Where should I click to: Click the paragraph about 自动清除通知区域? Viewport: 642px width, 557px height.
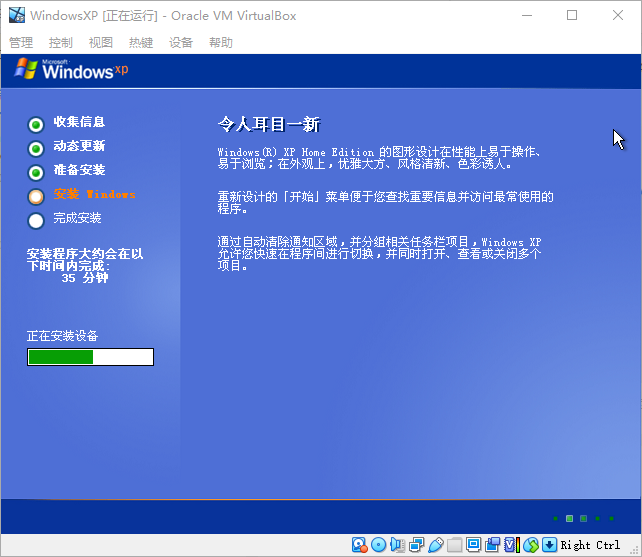379,254
